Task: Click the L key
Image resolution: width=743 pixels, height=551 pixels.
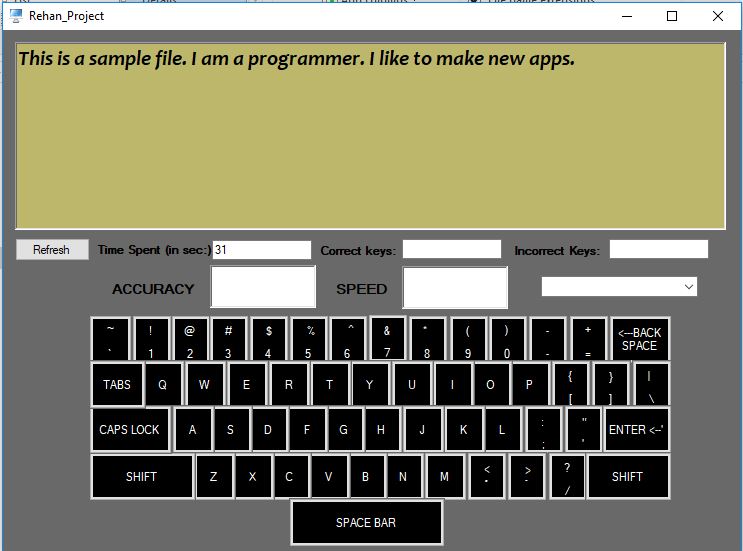Action: click(x=503, y=429)
